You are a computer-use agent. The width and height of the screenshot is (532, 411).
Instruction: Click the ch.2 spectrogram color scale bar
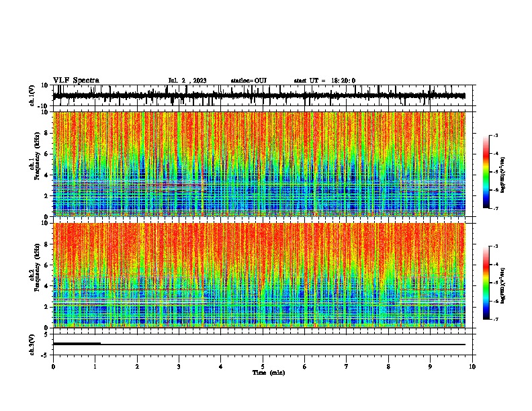pyautogui.click(x=486, y=283)
